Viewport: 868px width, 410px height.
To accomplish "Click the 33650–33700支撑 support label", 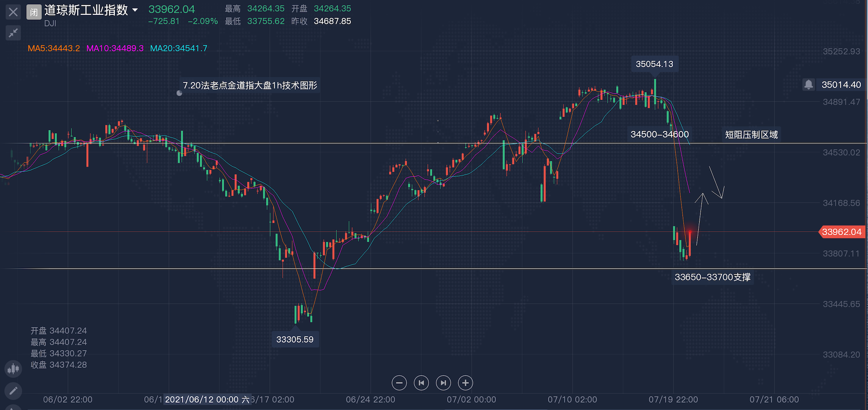I will [x=712, y=277].
